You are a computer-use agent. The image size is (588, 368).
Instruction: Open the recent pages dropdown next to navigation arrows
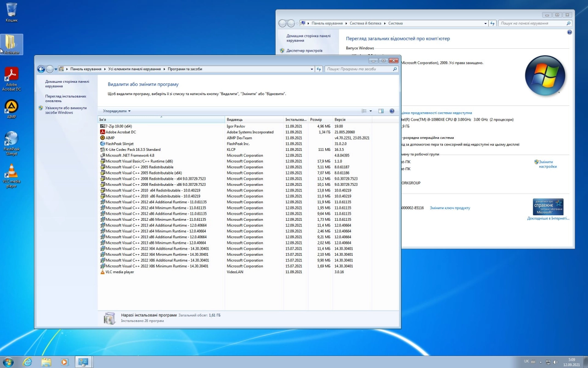56,69
